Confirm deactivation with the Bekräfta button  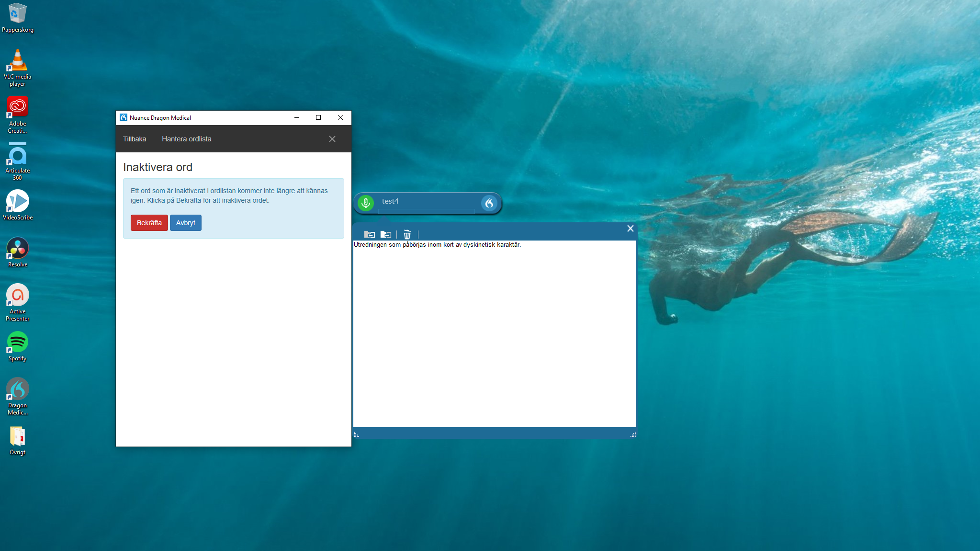[149, 223]
